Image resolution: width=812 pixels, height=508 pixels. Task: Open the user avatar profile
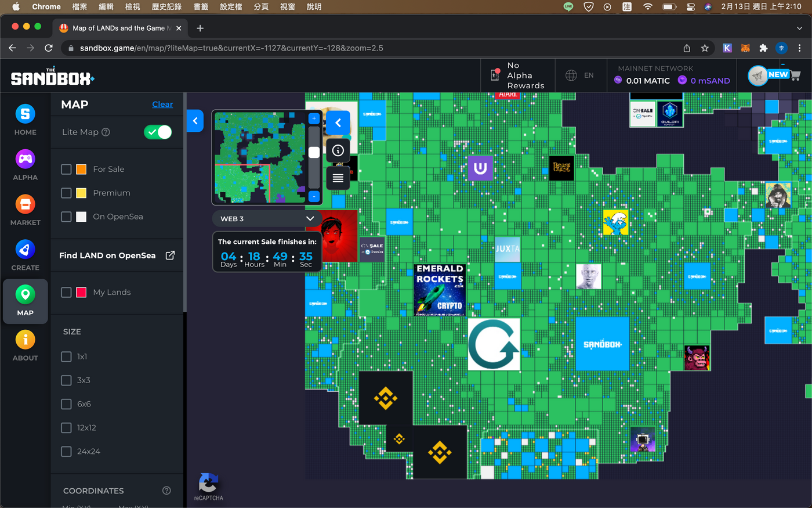(757, 75)
